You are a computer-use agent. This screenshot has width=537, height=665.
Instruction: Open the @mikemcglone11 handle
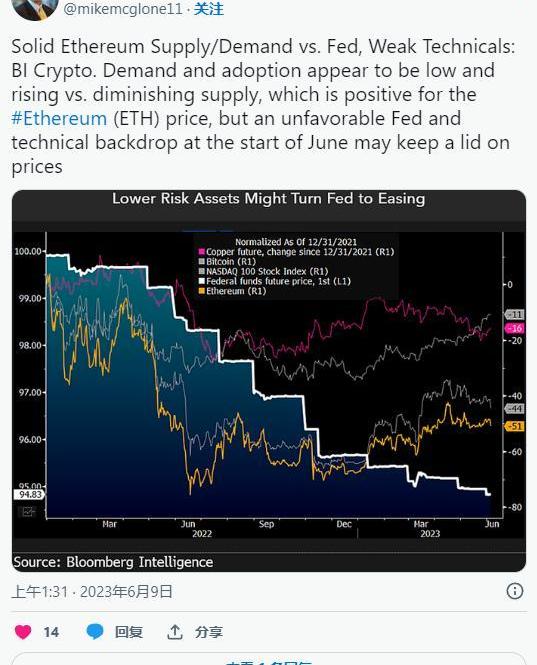click(123, 9)
